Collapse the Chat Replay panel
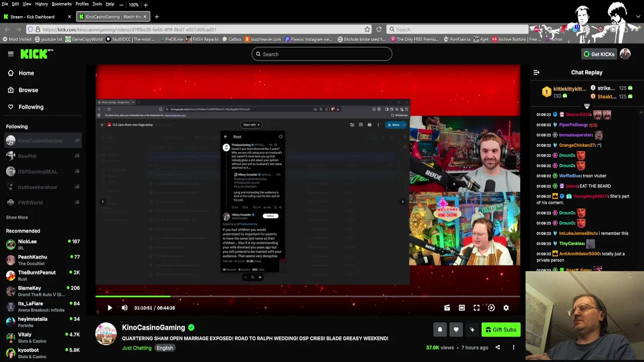The image size is (644, 362). click(x=536, y=72)
